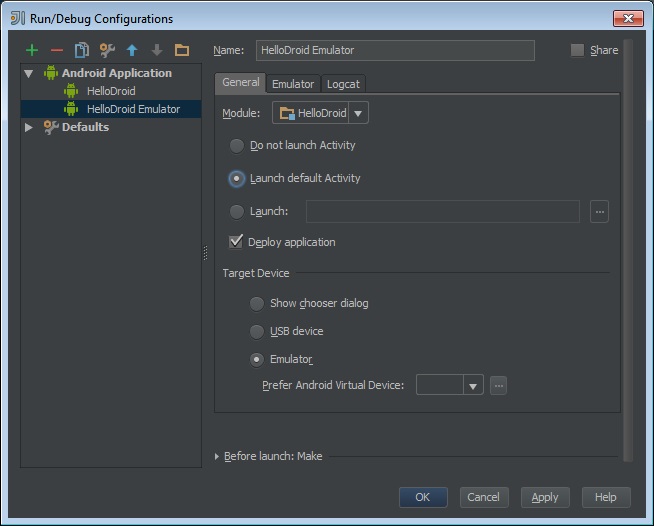Click the Launch activity text field
The width and height of the screenshot is (654, 526).
click(x=443, y=211)
